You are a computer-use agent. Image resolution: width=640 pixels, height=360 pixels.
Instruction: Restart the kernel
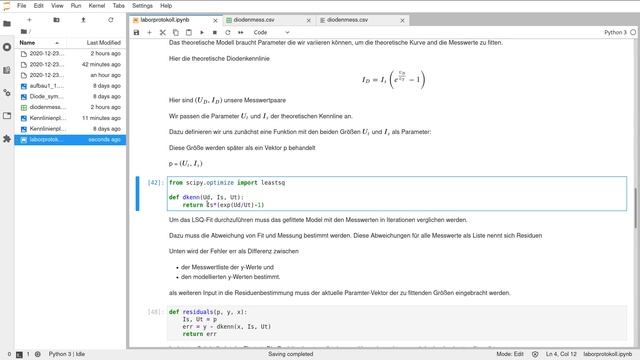tap(228, 32)
